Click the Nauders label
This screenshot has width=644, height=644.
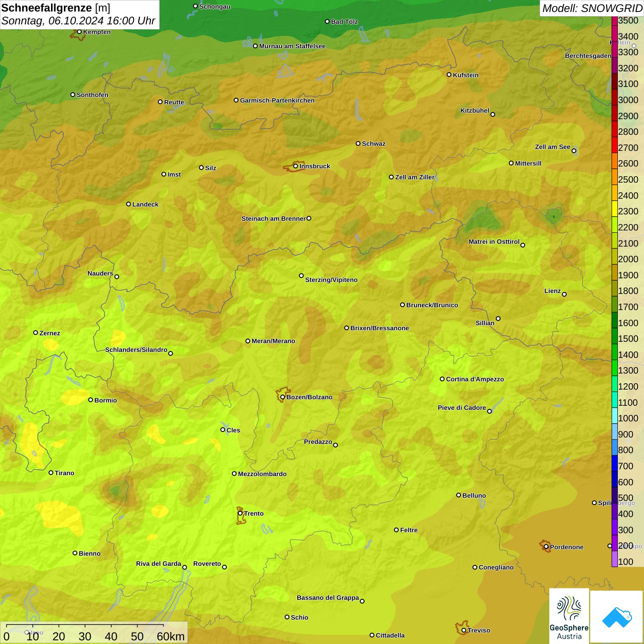pyautogui.click(x=100, y=273)
